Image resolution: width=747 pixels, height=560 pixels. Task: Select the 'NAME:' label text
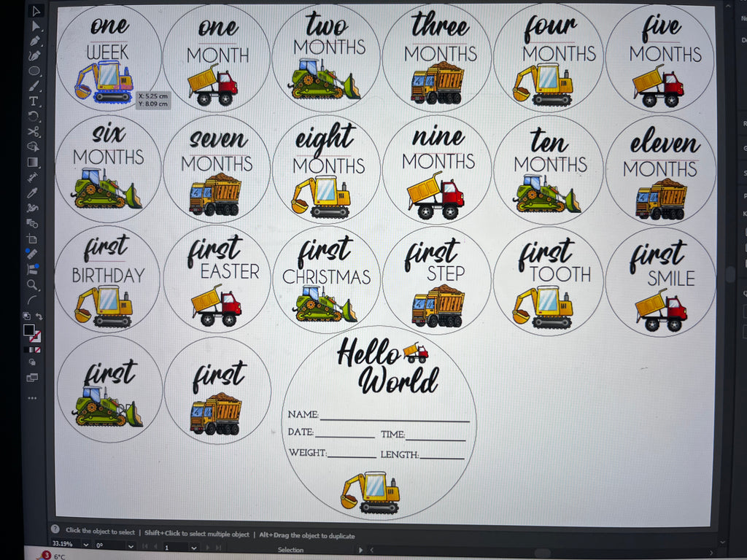coord(303,414)
